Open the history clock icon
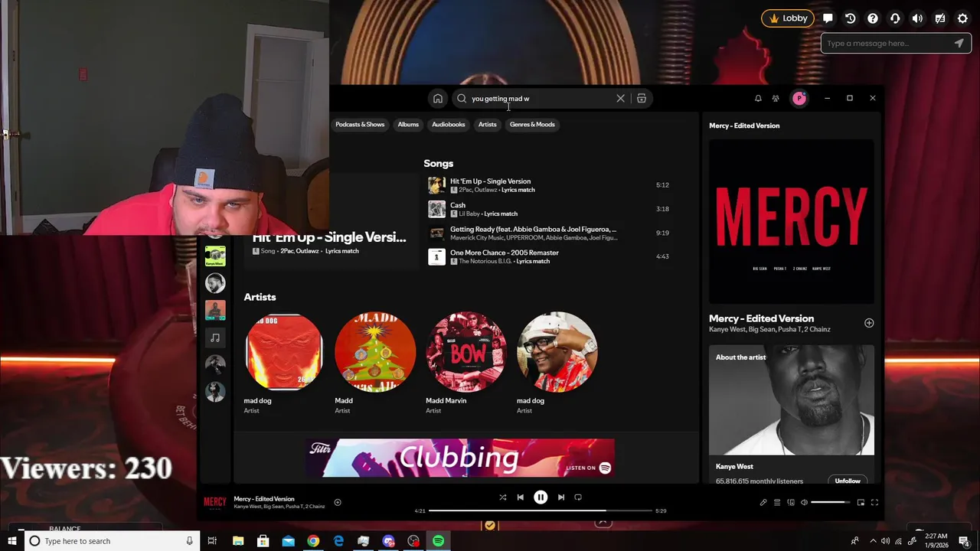 point(850,18)
